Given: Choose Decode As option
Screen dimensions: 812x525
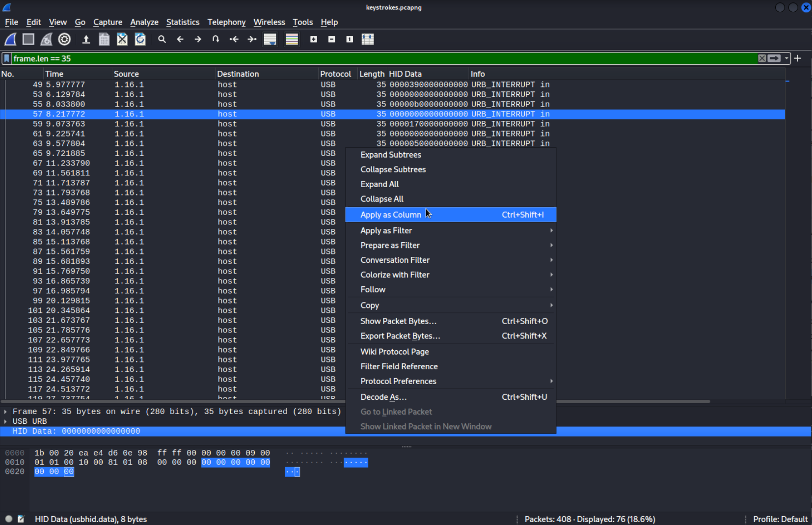Looking at the screenshot, I should point(451,397).
